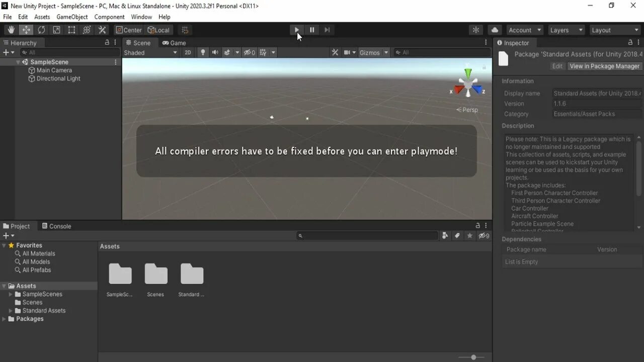This screenshot has width=644, height=362.
Task: Pause the game with Pause button
Action: [x=312, y=30]
